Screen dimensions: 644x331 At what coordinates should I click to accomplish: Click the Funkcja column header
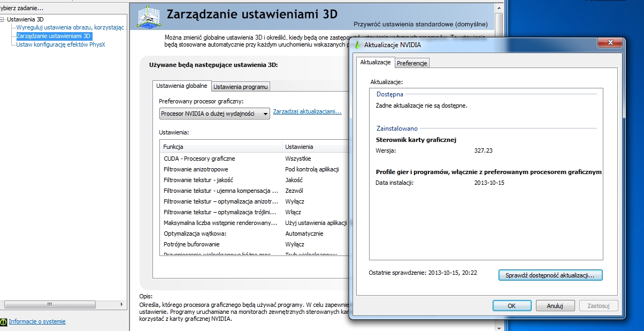pyautogui.click(x=221, y=147)
